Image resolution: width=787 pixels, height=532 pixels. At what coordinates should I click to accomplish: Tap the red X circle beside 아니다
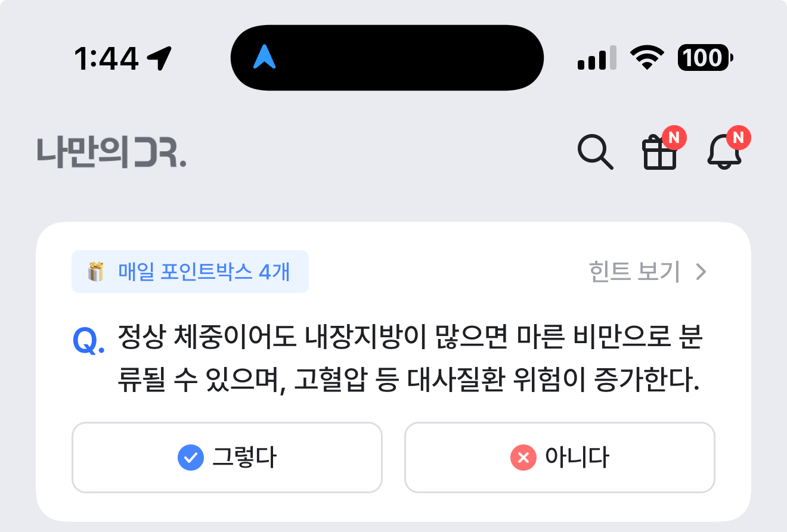tap(523, 458)
